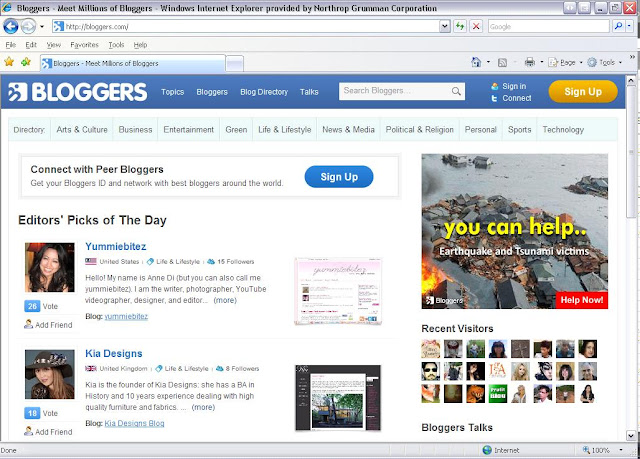Screen dimensions: 640x459
Task: Open the Topics navigation link
Action: pos(172,92)
